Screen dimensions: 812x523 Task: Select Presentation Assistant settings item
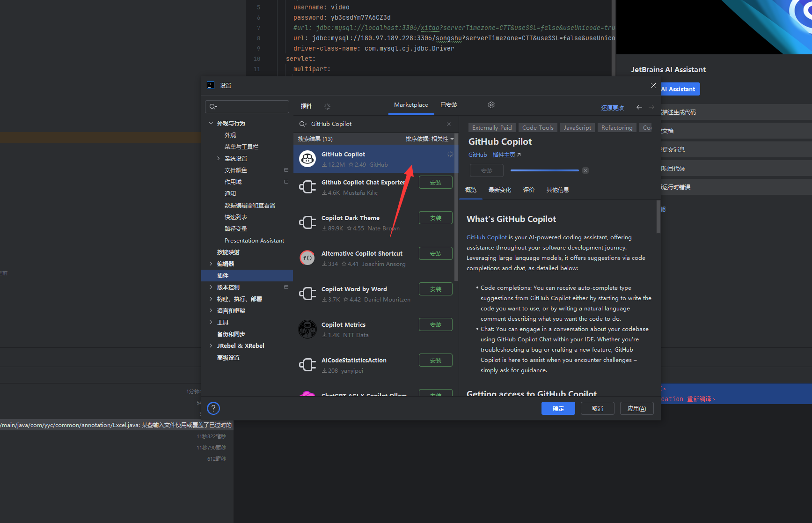pos(254,240)
